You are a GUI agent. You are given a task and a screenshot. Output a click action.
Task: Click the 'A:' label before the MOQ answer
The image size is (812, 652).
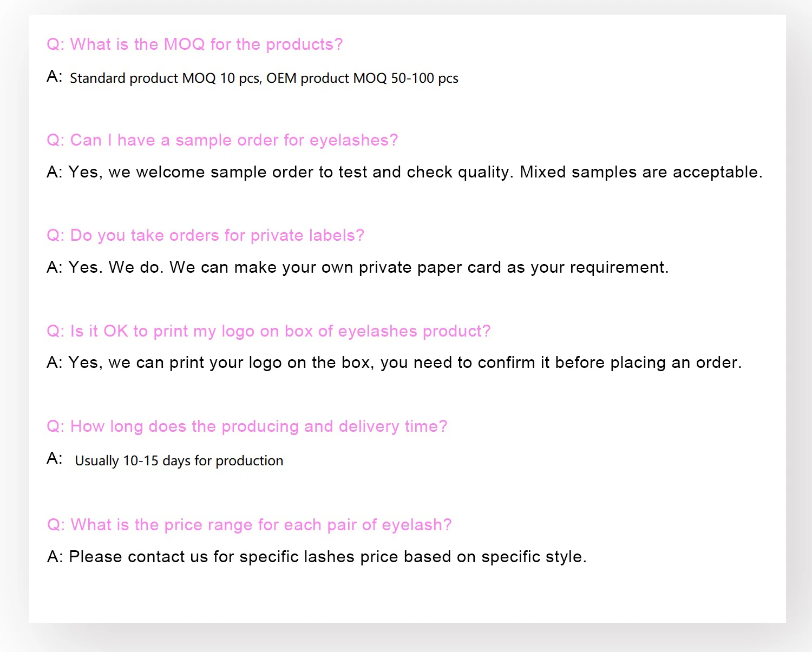[x=55, y=76]
